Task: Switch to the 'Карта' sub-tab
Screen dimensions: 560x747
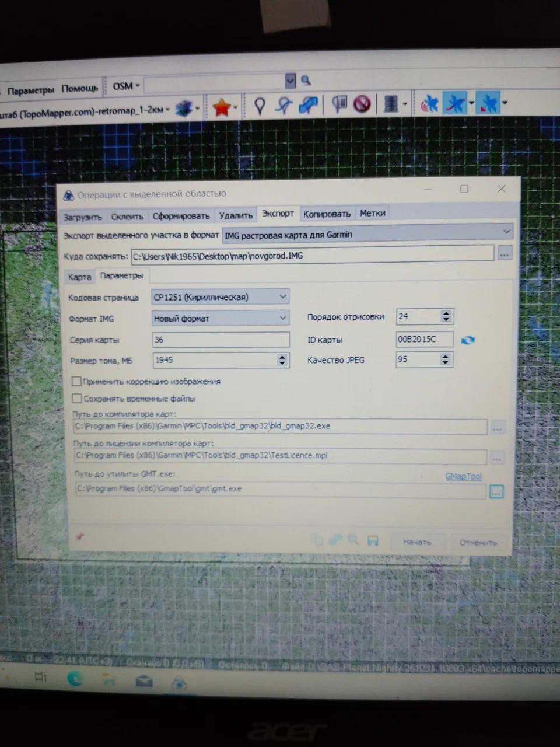Action: [x=79, y=277]
